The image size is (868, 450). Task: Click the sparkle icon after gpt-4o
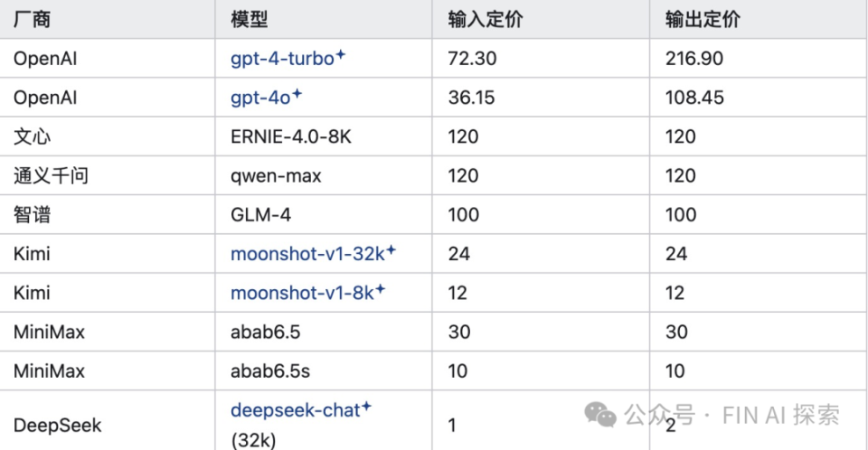[297, 94]
